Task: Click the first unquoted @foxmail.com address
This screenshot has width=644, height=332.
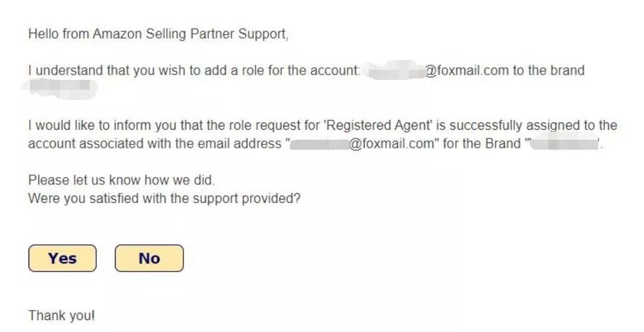Action: (463, 71)
